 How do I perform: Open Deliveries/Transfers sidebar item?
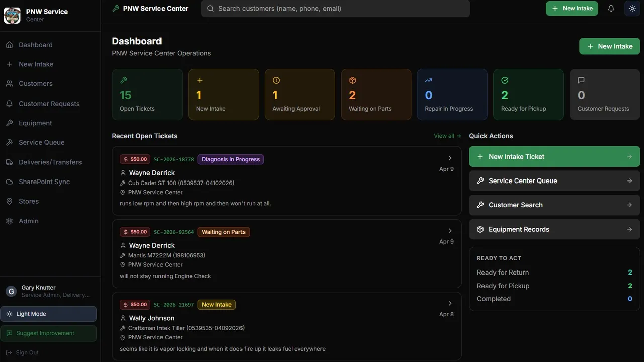(x=50, y=162)
